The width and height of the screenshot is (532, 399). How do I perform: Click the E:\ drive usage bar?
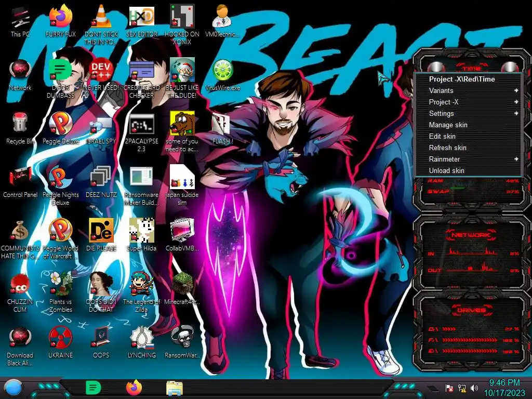tap(470, 351)
